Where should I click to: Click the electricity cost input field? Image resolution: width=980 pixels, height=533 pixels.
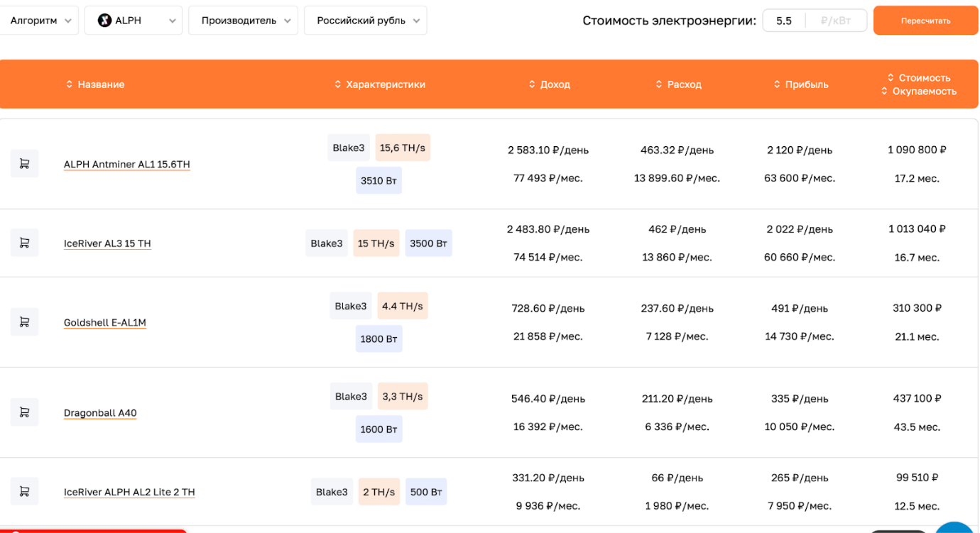tap(815, 21)
